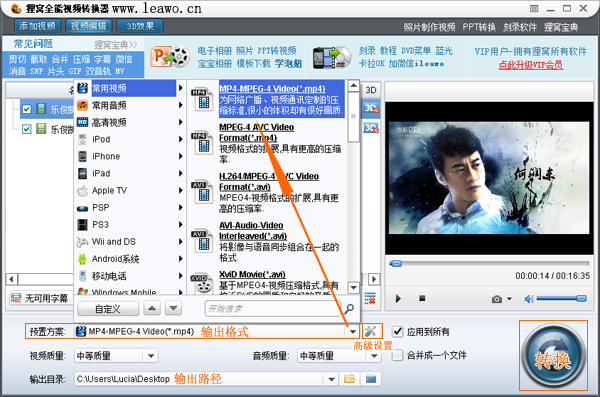Move category list up with arrow button

pos(152,308)
